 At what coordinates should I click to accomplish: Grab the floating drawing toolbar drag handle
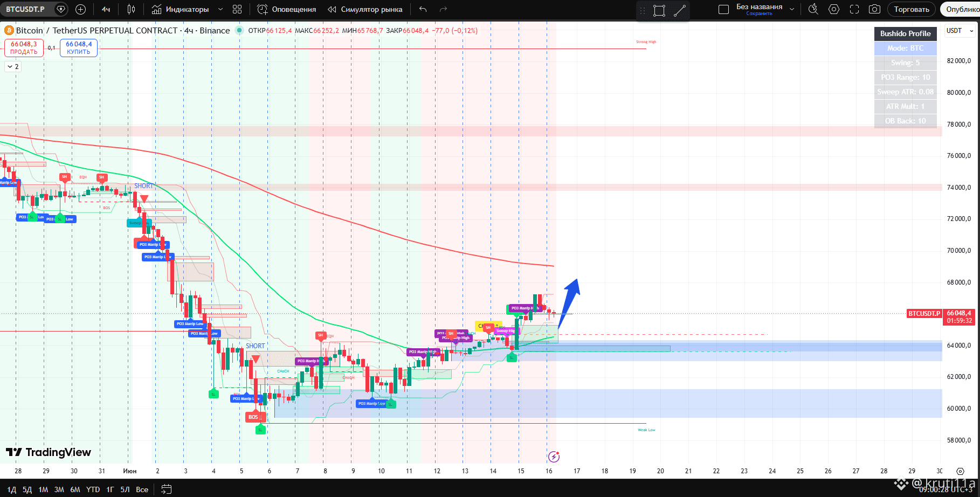coord(643,11)
